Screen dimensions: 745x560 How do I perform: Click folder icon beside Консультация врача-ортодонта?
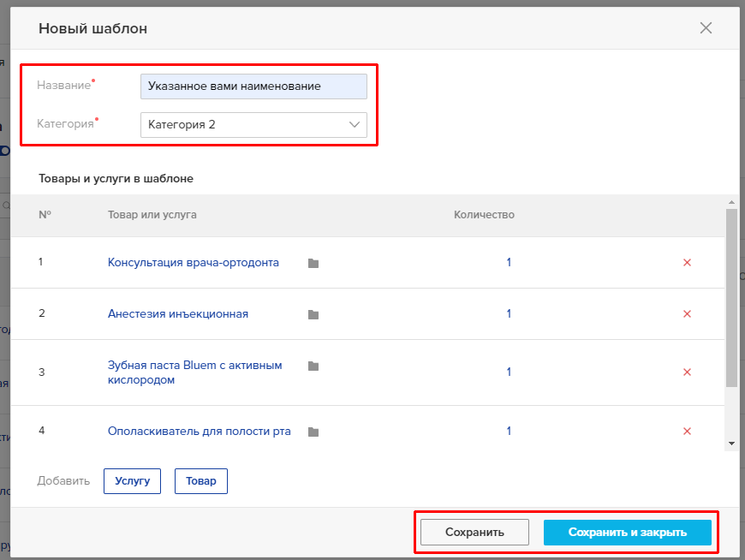313,263
